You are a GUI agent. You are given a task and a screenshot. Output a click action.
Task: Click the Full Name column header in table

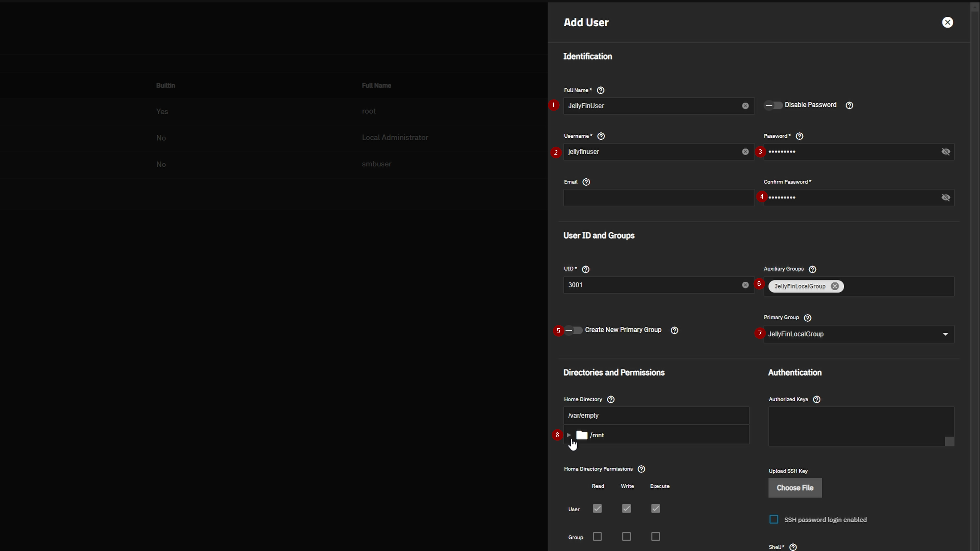(376, 86)
